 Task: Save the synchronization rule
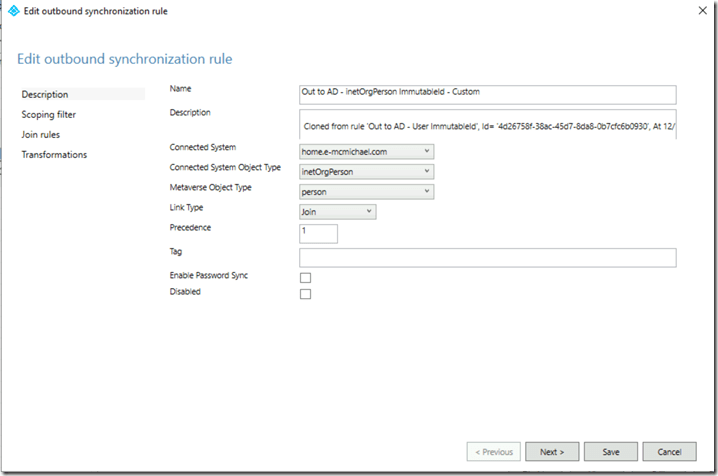(610, 452)
